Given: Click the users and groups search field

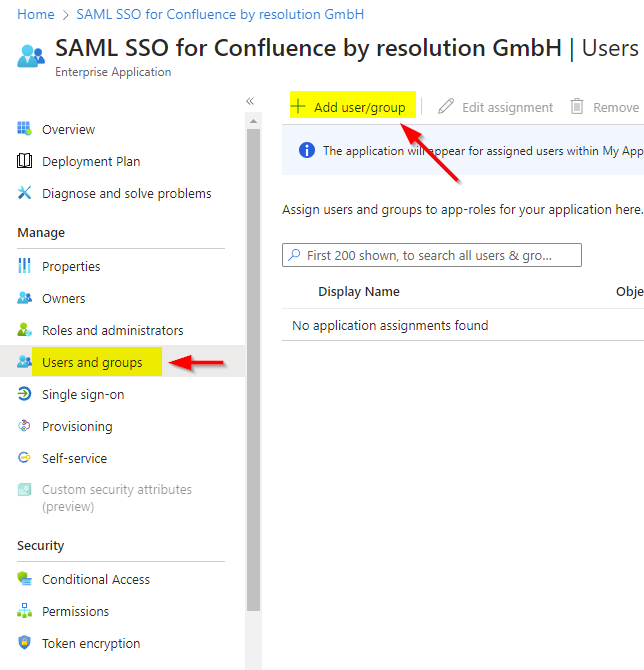Looking at the screenshot, I should click(x=432, y=255).
